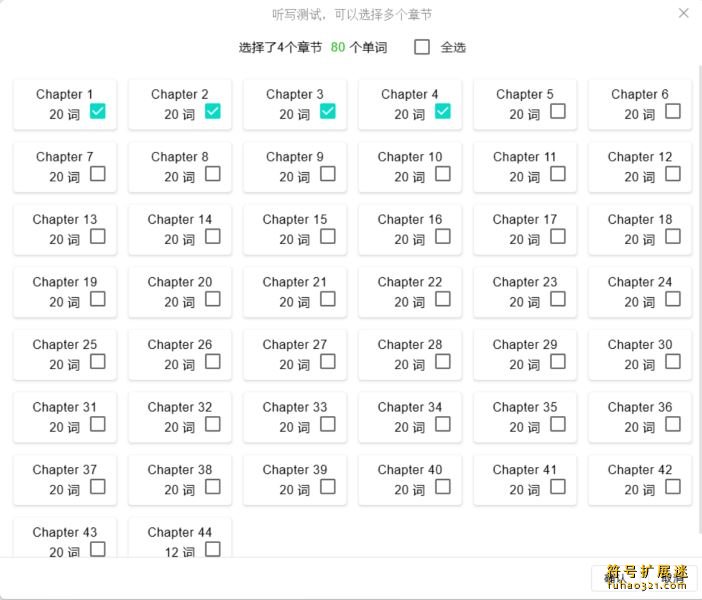
Task: Deselect the Chapter 3 checkbox
Action: point(328,111)
